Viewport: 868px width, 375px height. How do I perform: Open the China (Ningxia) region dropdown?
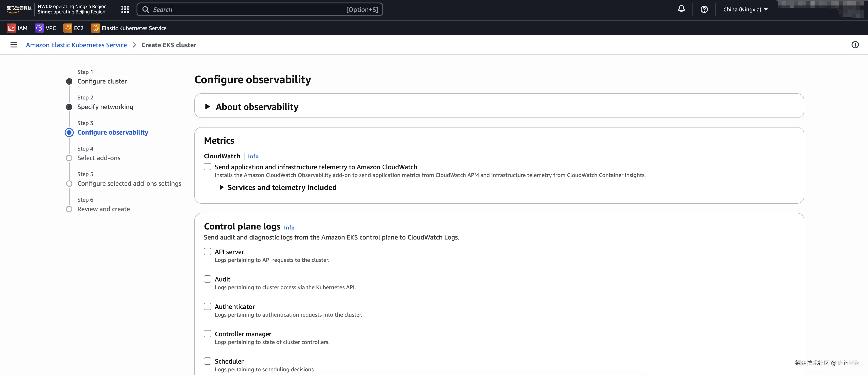(x=745, y=9)
